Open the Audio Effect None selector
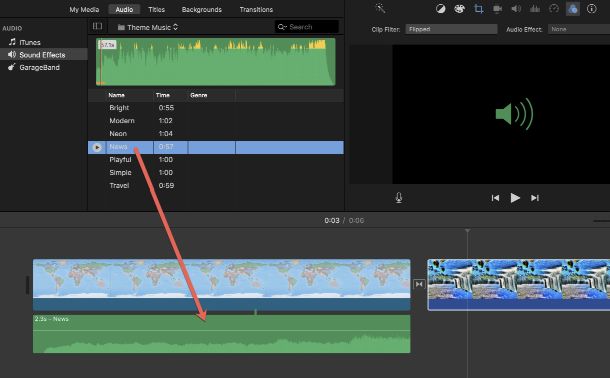The height and width of the screenshot is (378, 610). coord(579,29)
